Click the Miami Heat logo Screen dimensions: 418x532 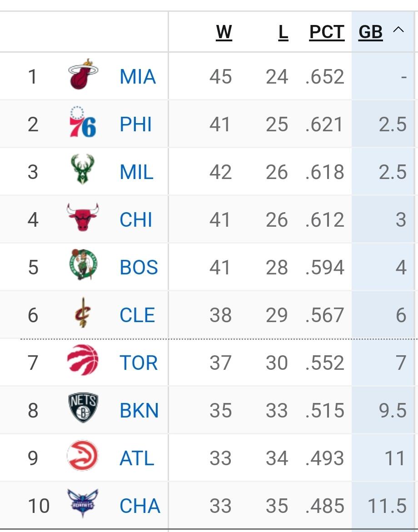83,75
